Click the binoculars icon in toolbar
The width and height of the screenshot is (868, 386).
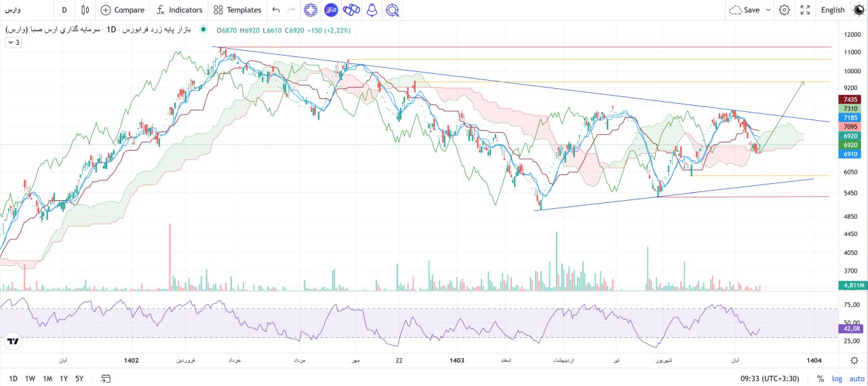pos(351,10)
